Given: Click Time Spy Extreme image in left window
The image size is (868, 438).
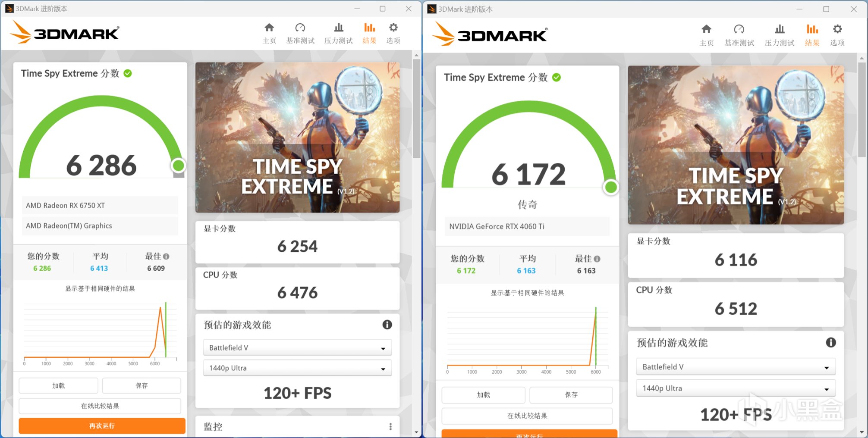Looking at the screenshot, I should click(x=297, y=138).
